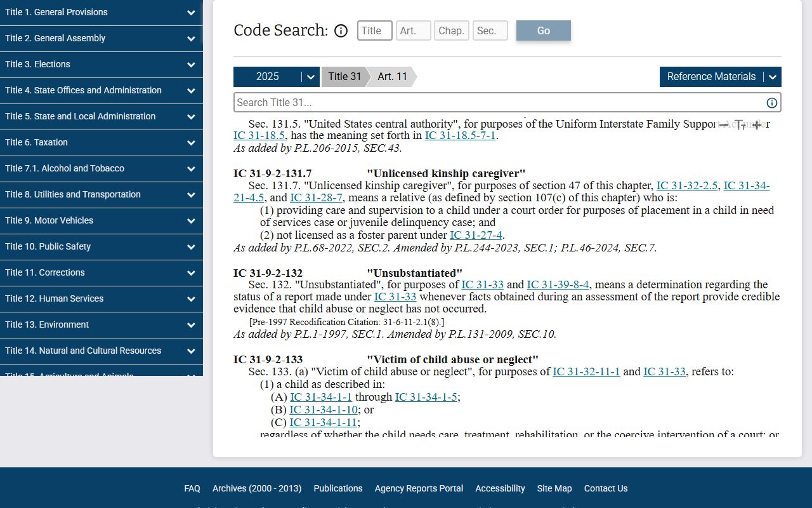Expand Title 12. Human Services chevron
Image resolution: width=812 pixels, height=508 pixels.
coord(191,299)
